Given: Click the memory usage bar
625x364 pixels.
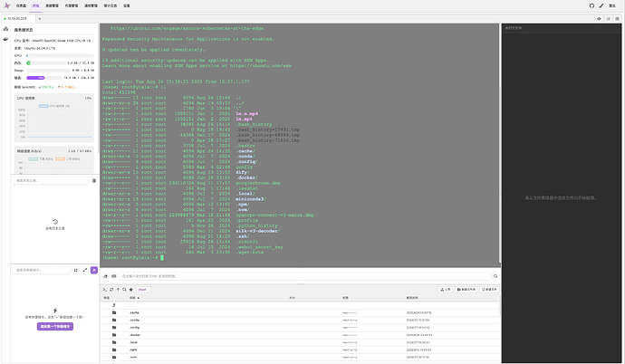Looking at the screenshot, I should coord(45,62).
